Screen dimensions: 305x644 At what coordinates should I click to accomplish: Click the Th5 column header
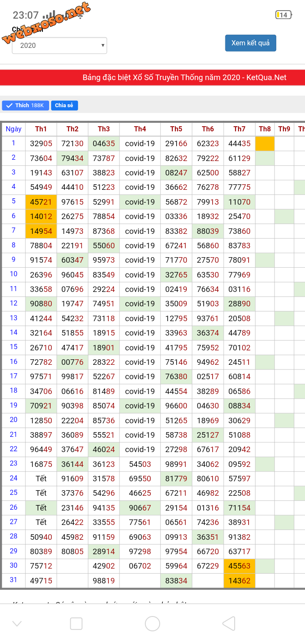pos(176,129)
